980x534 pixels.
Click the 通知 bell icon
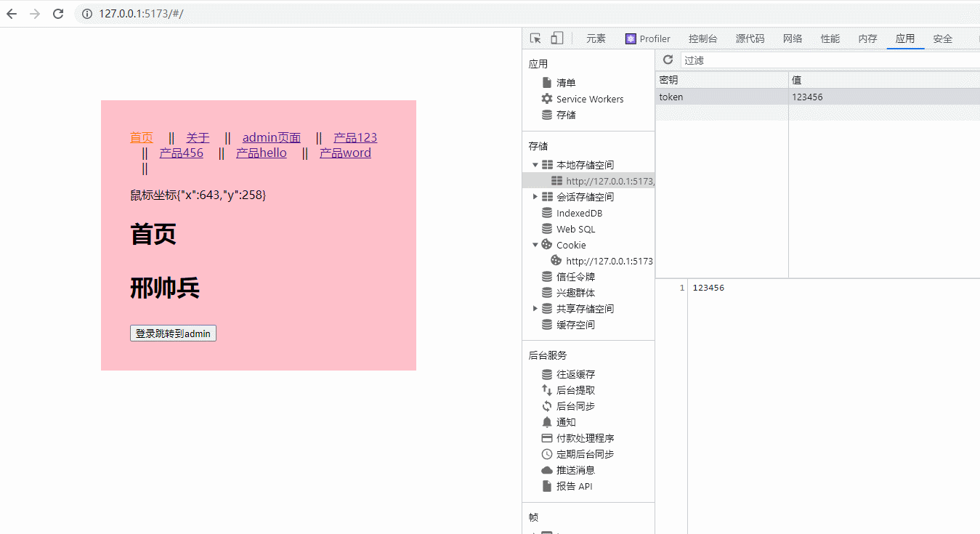click(547, 422)
